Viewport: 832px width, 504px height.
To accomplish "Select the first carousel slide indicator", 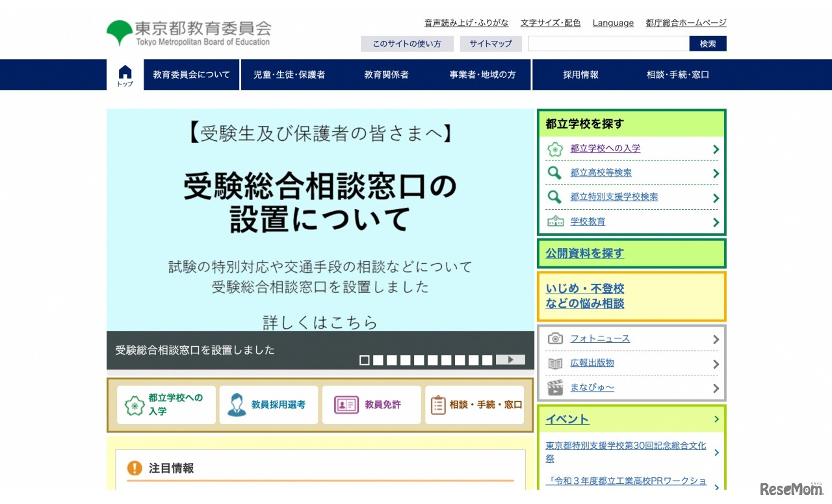I will (365, 360).
